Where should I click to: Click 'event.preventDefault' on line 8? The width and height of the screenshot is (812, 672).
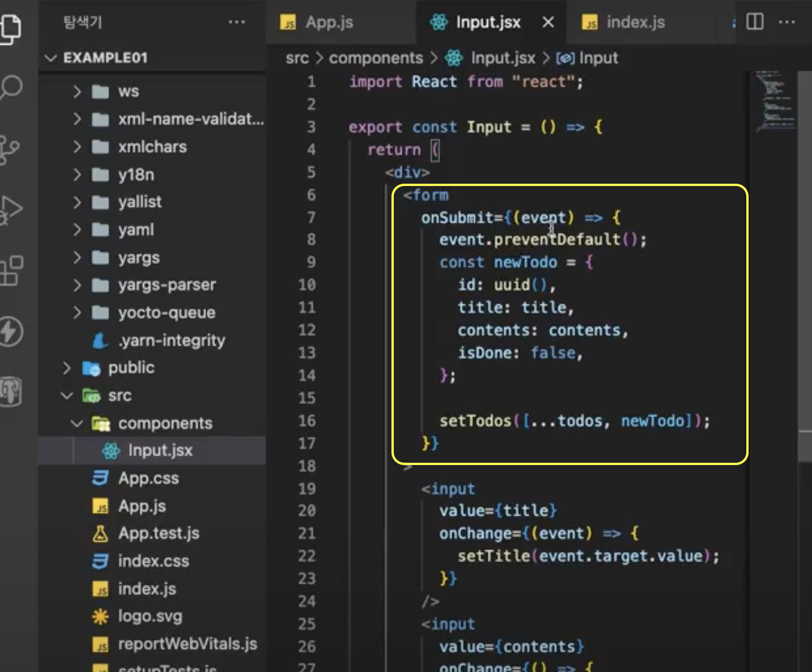point(530,240)
